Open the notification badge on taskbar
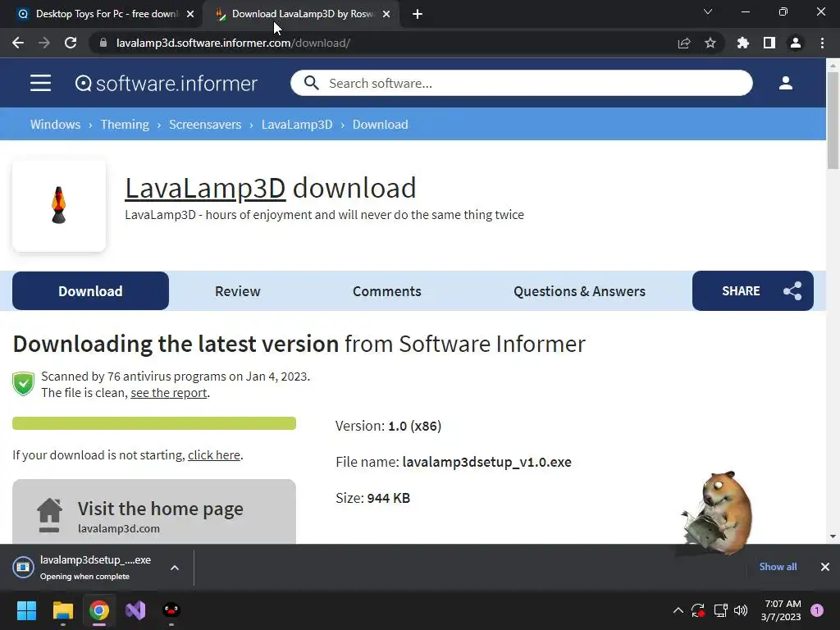 click(x=817, y=610)
